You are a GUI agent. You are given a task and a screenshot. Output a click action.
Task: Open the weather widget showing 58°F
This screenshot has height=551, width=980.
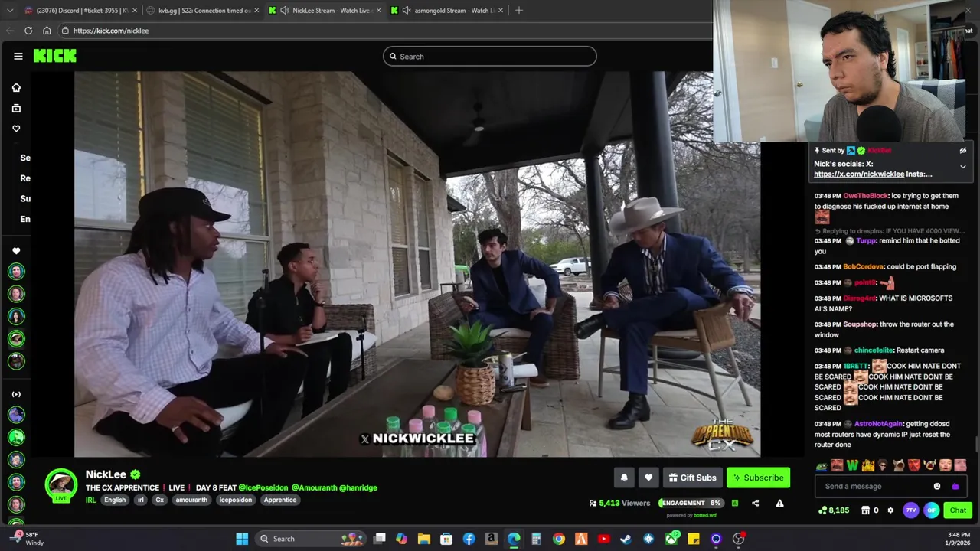25,539
